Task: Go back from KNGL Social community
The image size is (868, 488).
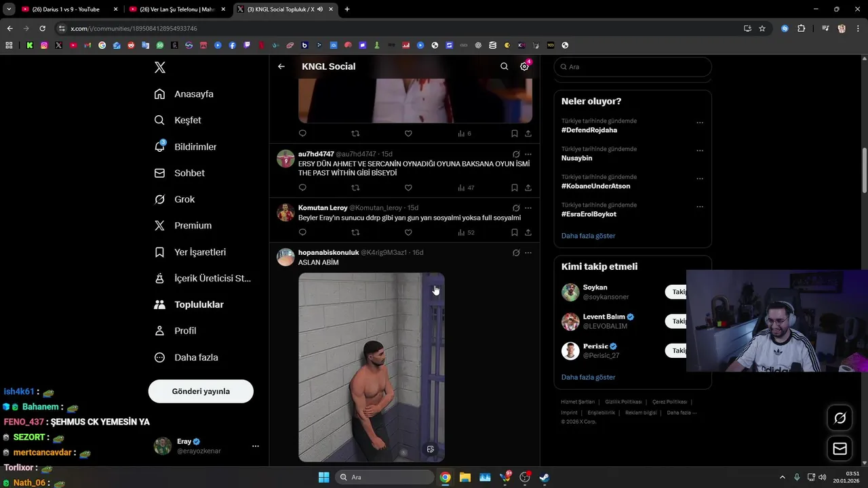Action: pos(281,66)
